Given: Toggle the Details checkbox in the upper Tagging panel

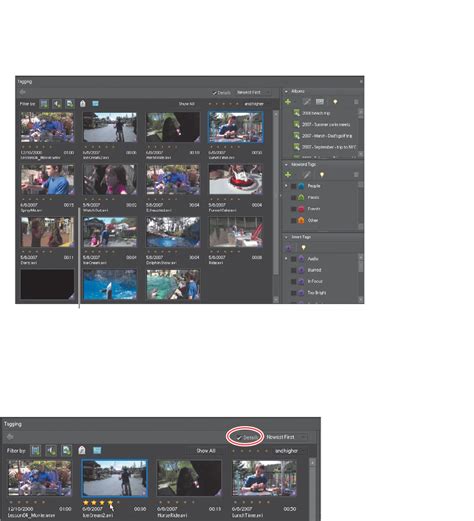Looking at the screenshot, I should coord(214,93).
